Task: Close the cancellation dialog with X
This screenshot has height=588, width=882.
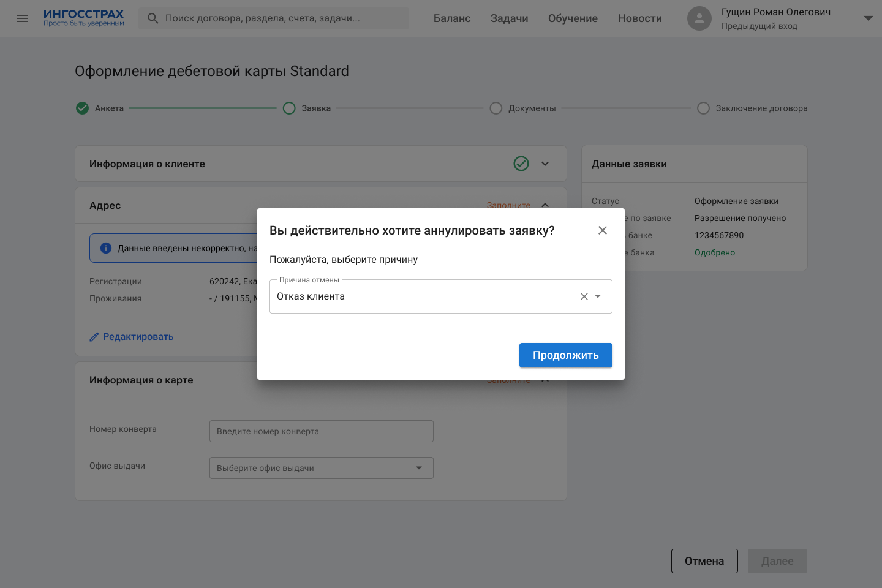Action: click(x=603, y=230)
